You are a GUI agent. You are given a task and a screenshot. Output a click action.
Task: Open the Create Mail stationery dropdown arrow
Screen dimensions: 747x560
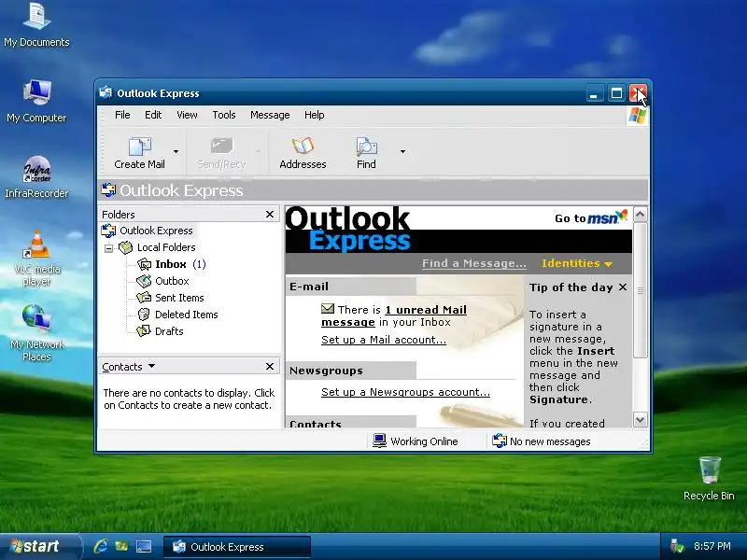tap(176, 152)
